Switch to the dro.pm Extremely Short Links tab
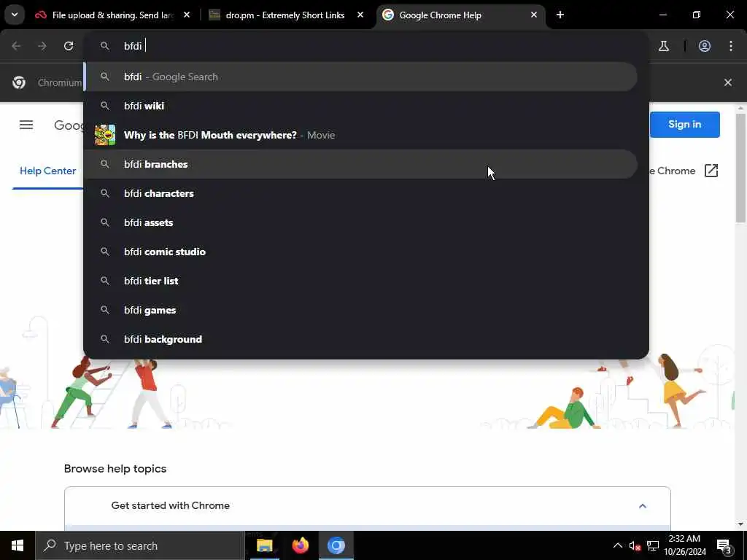The width and height of the screenshot is (747, 560). (x=285, y=15)
